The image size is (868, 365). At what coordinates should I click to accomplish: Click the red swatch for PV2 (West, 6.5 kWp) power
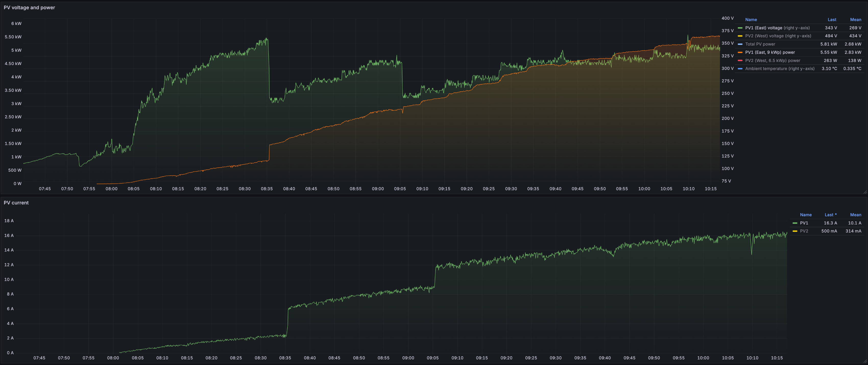point(740,61)
